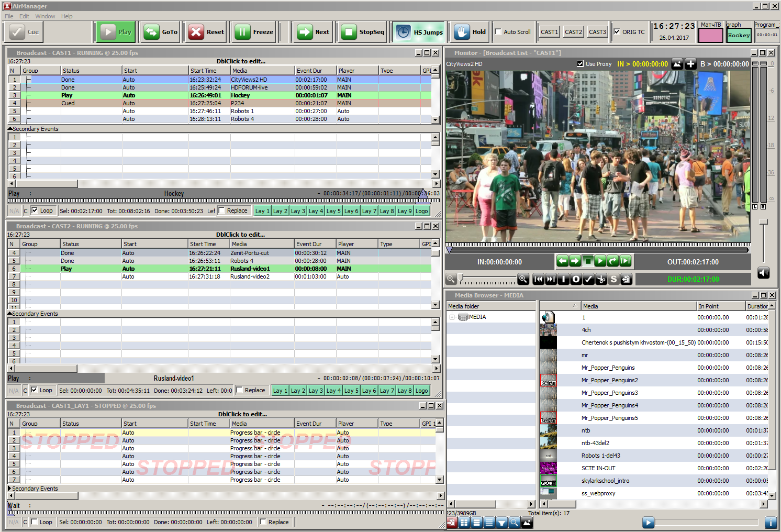Click the snapshot image icon beside IN timecode
This screenshot has width=781, height=532.
(677, 64)
